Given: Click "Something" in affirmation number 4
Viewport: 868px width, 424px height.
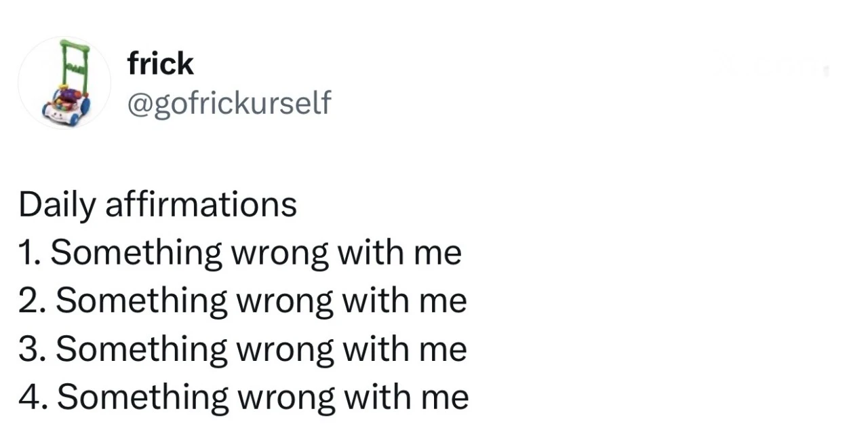Looking at the screenshot, I should tap(142, 398).
